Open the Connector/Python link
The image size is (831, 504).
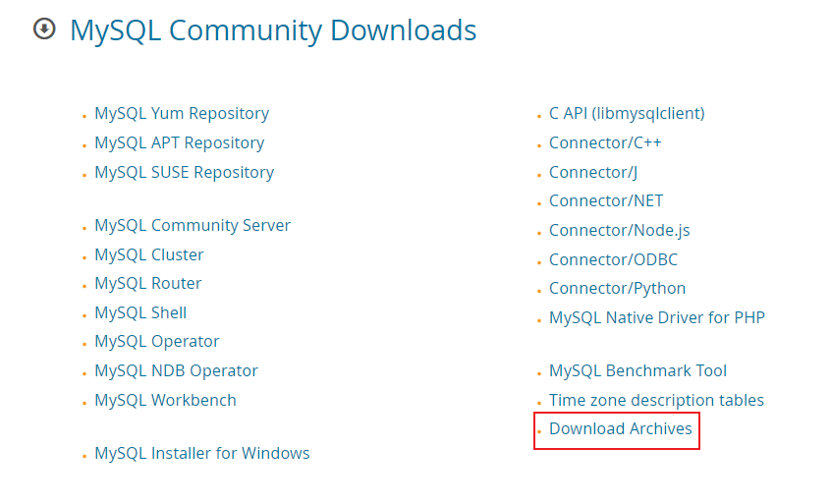tap(618, 289)
